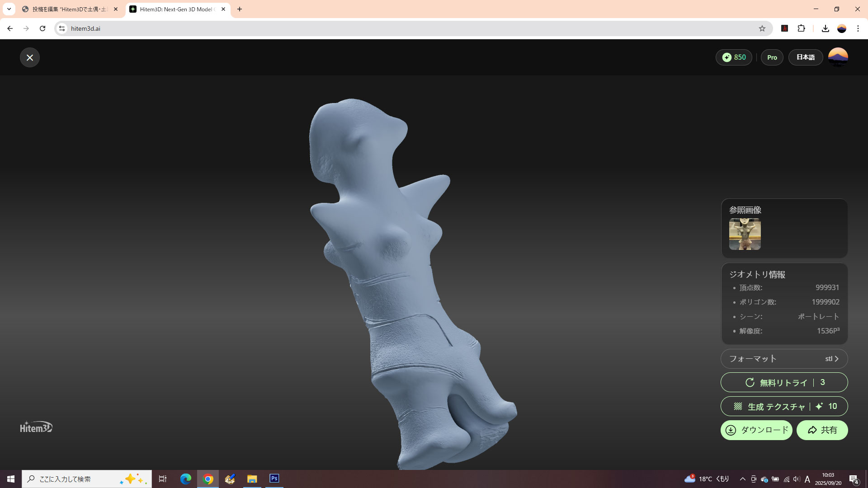Download the model with ダウンロード button
This screenshot has height=488, width=868.
(756, 430)
